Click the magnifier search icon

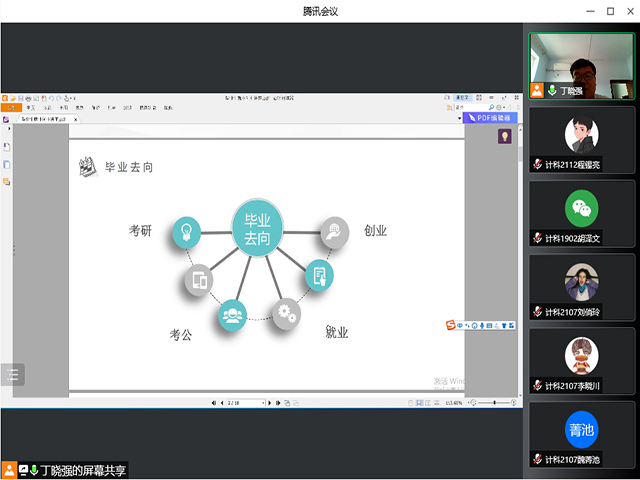tap(492, 107)
